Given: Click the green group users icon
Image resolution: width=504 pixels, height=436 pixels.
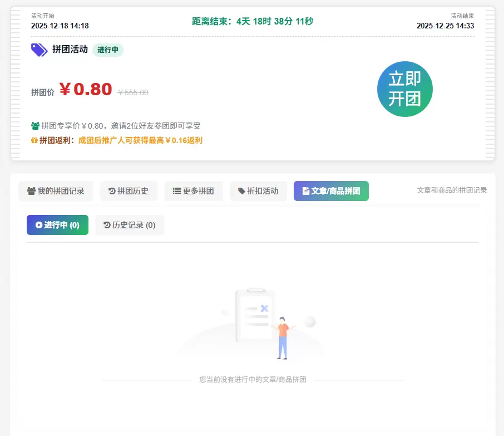Looking at the screenshot, I should (35, 126).
